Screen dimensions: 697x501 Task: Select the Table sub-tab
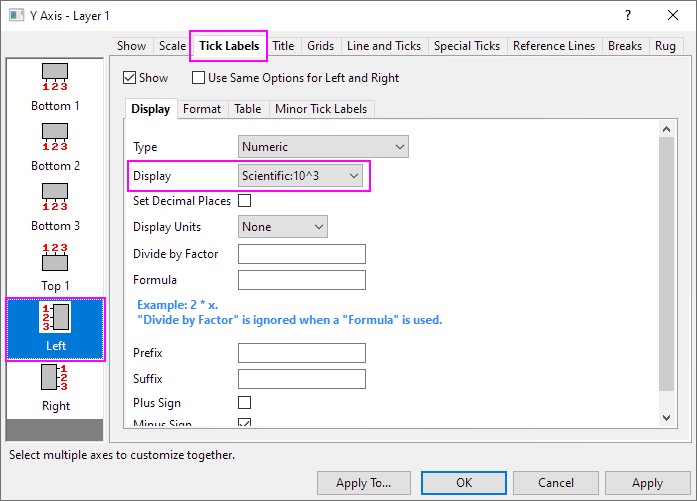[248, 109]
